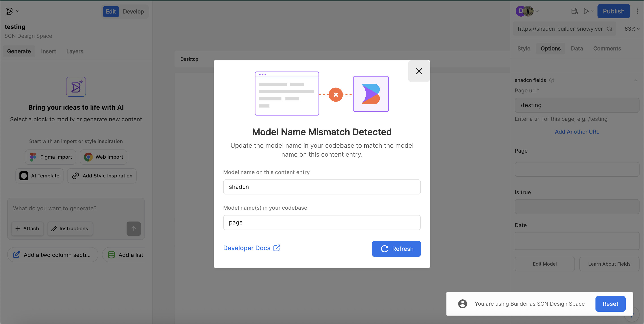The height and width of the screenshot is (324, 644).
Task: Click the Figma Import button
Action: pyautogui.click(x=51, y=157)
